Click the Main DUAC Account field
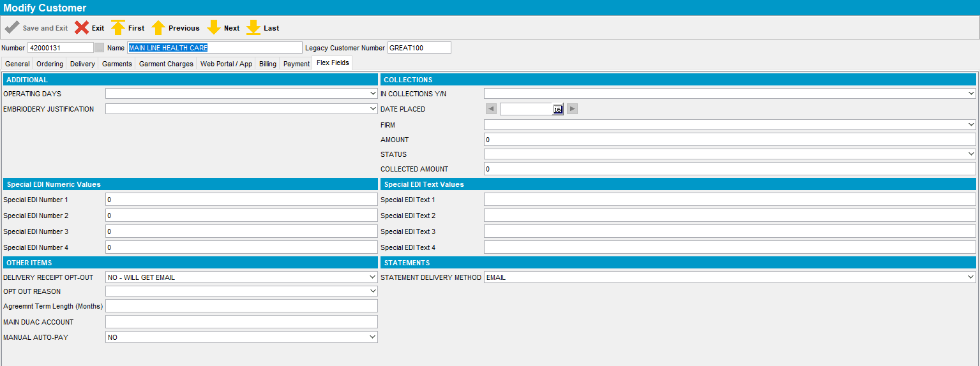The width and height of the screenshot is (980, 366). click(x=241, y=322)
